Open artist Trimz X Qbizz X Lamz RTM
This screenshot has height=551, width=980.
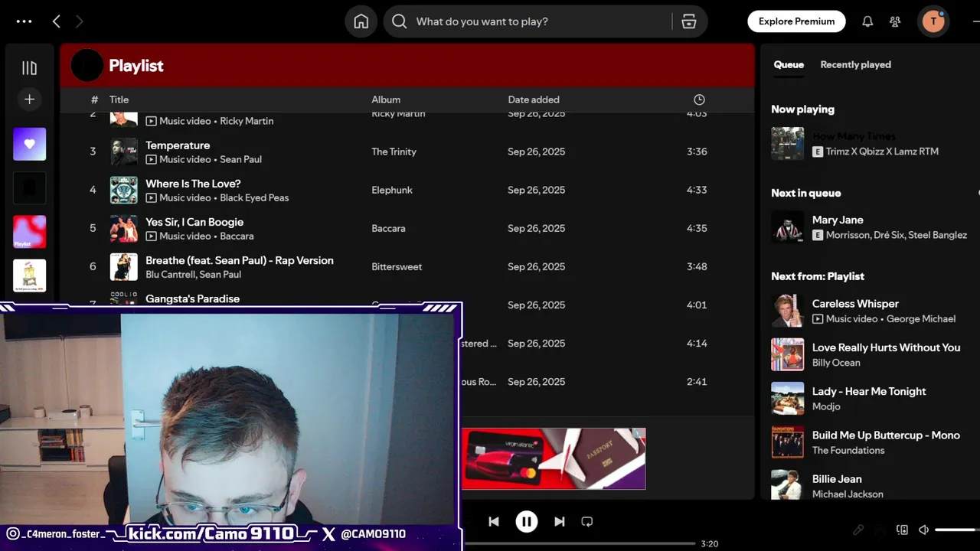click(x=882, y=152)
